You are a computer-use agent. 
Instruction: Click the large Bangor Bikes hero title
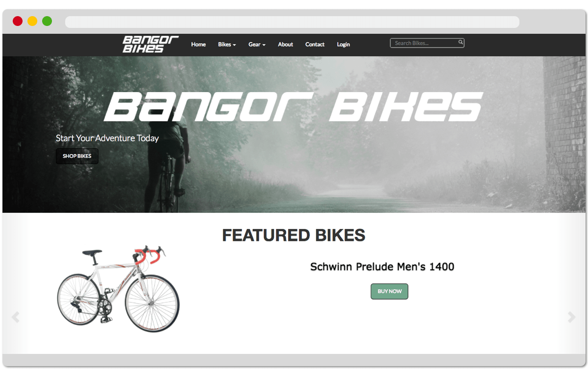(x=294, y=106)
